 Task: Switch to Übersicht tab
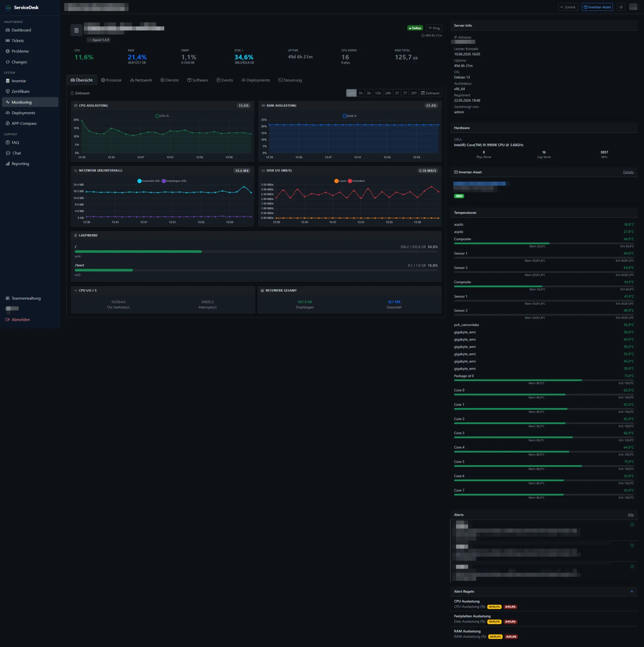pos(82,80)
